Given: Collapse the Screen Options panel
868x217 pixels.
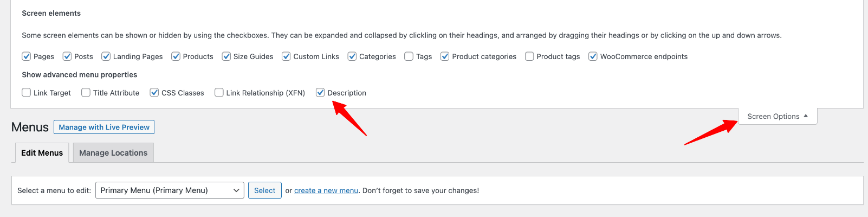Looking at the screenshot, I should click(x=778, y=116).
